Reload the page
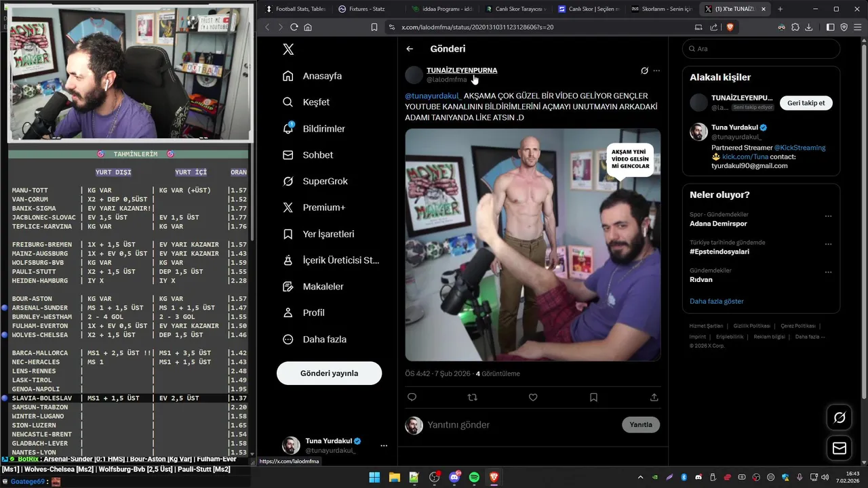868x488 pixels. (294, 27)
